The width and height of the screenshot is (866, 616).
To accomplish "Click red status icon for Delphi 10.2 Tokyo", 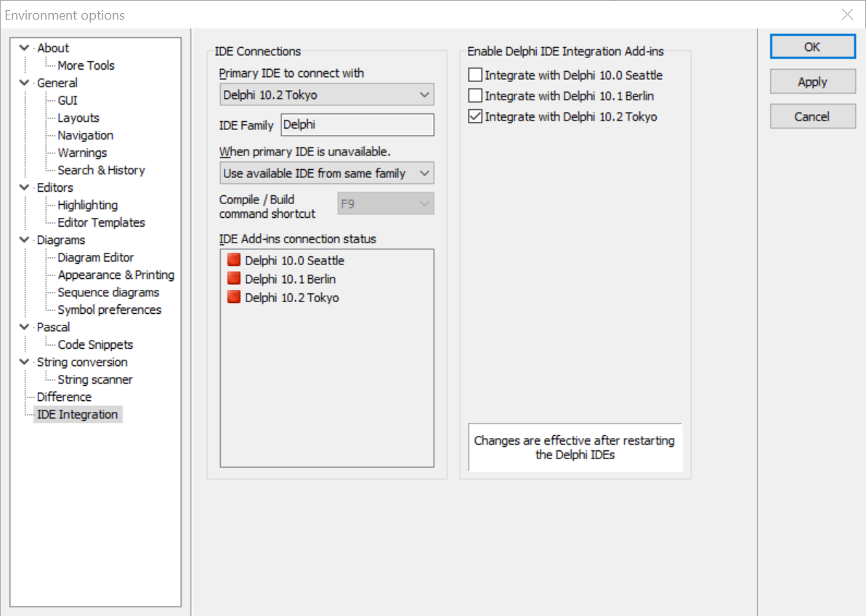I will click(234, 297).
